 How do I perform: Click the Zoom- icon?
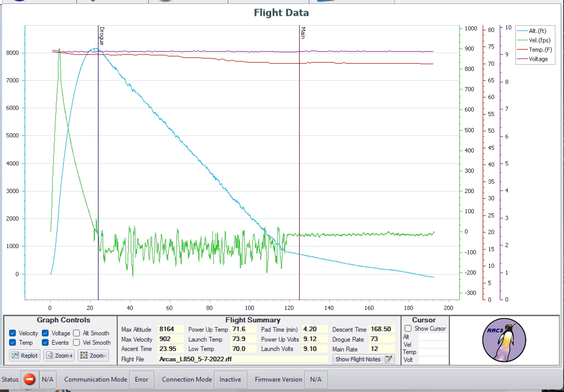click(84, 355)
